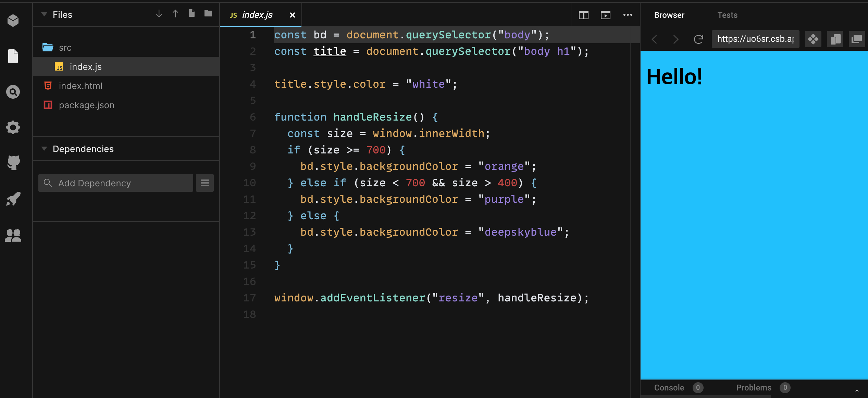Viewport: 868px width, 398px height.
Task: Open preview in new window icon
Action: point(857,39)
